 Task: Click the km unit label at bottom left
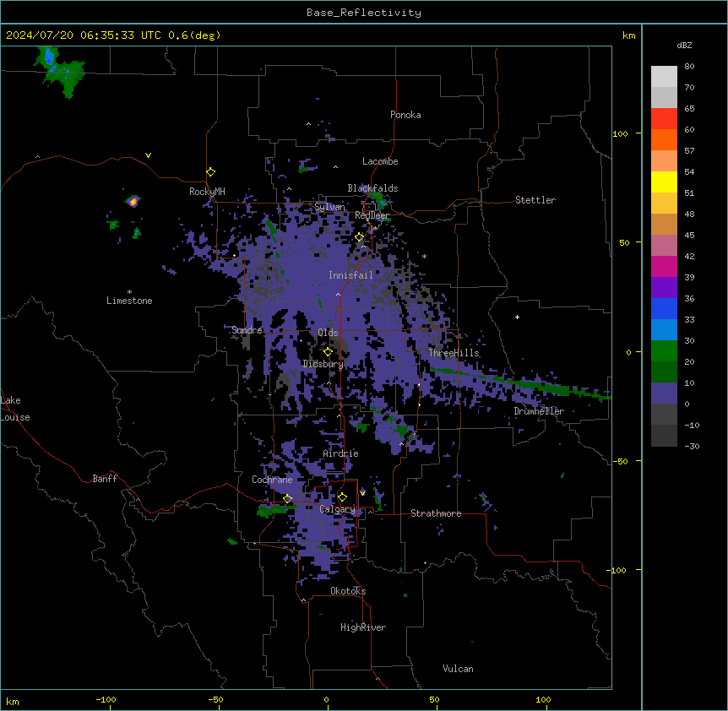click(13, 702)
